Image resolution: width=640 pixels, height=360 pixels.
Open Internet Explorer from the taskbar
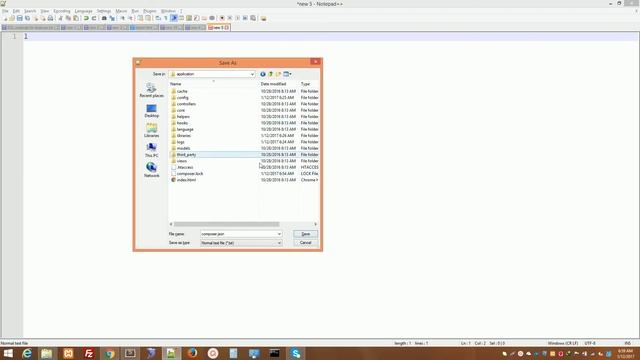(27, 353)
